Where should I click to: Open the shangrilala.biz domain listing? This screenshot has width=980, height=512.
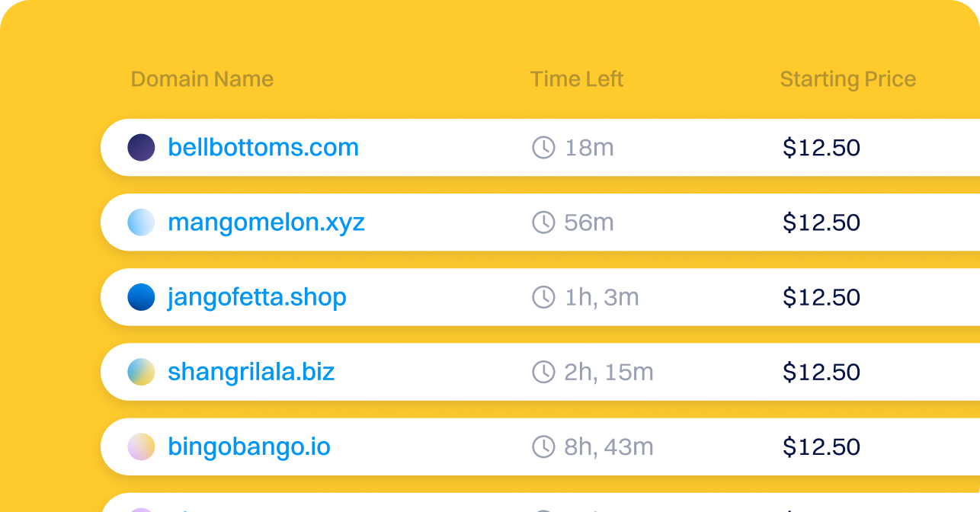(x=251, y=372)
